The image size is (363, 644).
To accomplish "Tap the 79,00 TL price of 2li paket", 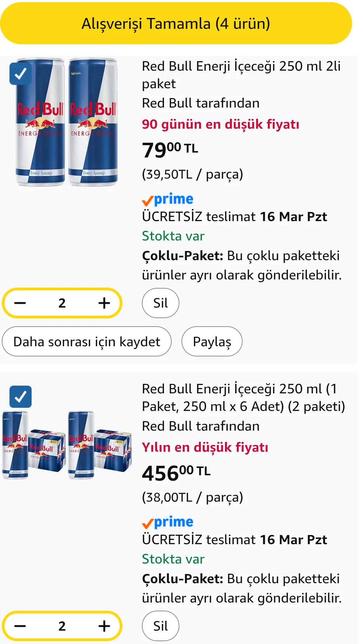I will coord(170,149).
